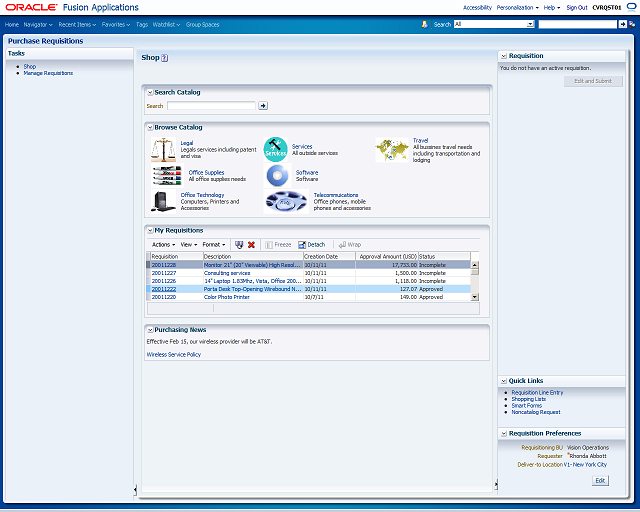Click in the Search Catalog input field

(x=211, y=106)
